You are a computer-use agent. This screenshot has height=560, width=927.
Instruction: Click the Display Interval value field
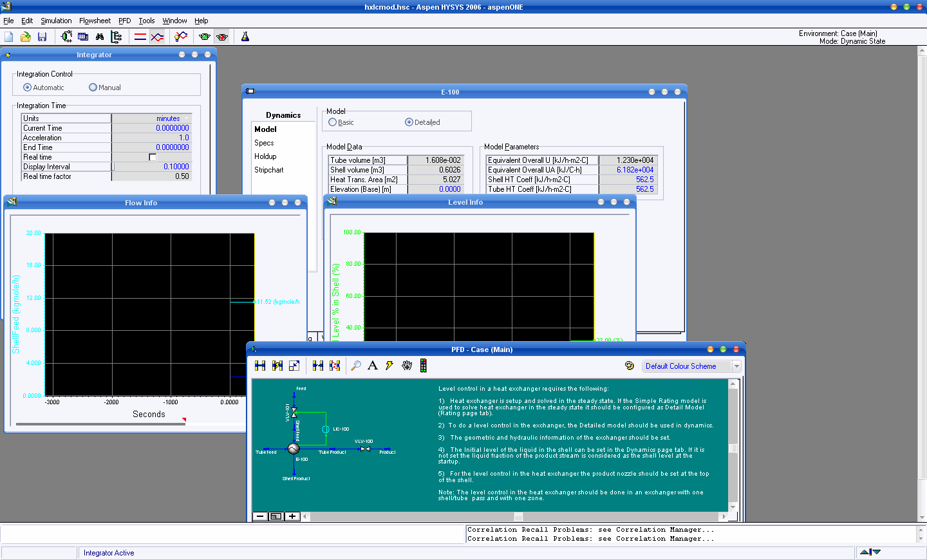click(x=151, y=167)
